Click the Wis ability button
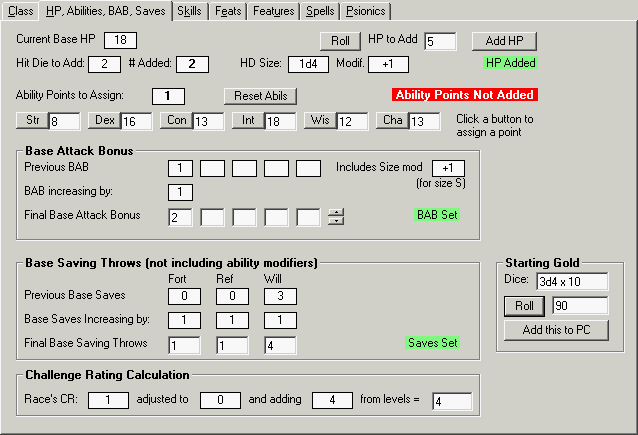Viewport: 638px width, 435px height. click(319, 121)
